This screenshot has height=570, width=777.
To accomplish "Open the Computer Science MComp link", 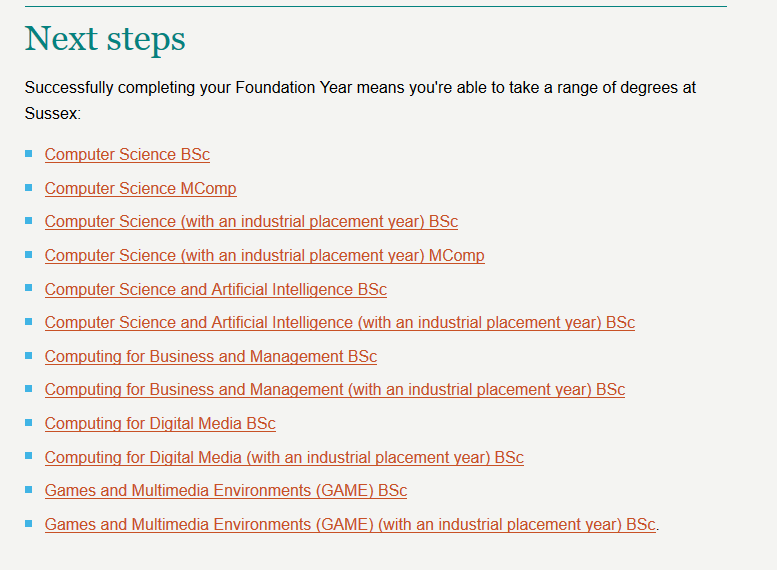I will point(140,188).
